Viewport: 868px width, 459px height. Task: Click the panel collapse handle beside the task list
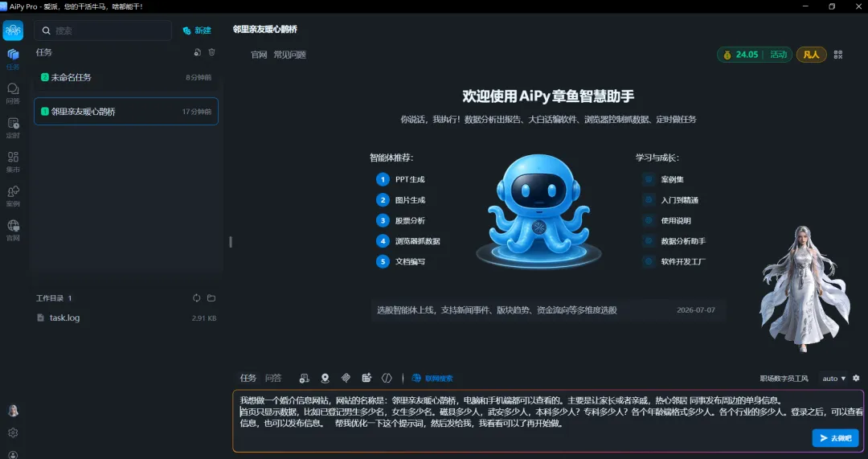point(231,242)
